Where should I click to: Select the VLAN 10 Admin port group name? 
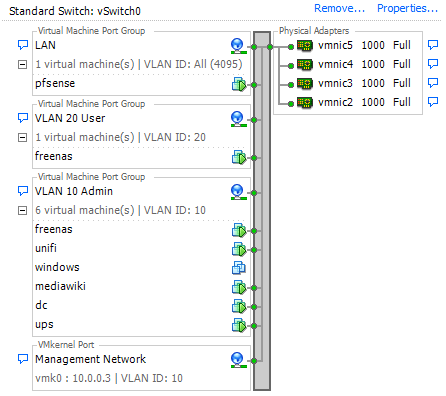pyautogui.click(x=74, y=191)
